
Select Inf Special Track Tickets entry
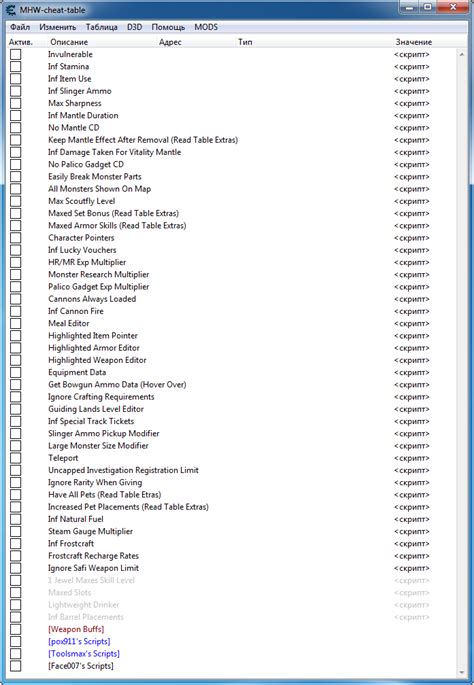91,421
